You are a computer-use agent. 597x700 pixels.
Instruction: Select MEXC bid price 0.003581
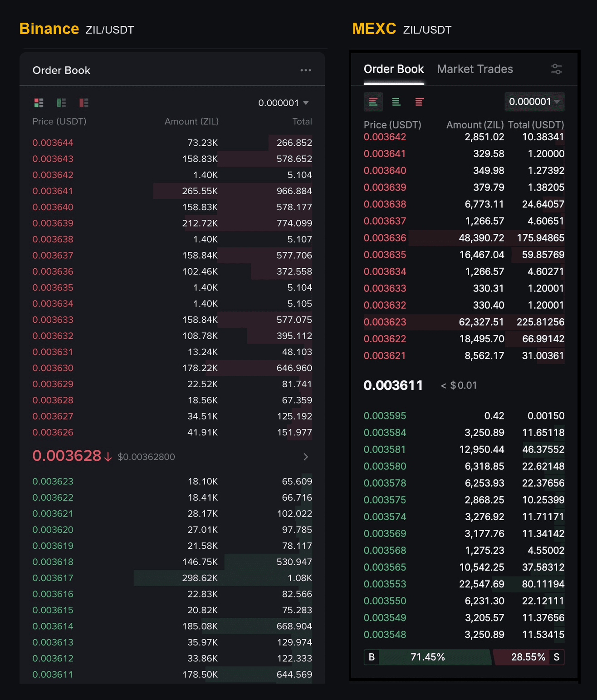pyautogui.click(x=385, y=449)
